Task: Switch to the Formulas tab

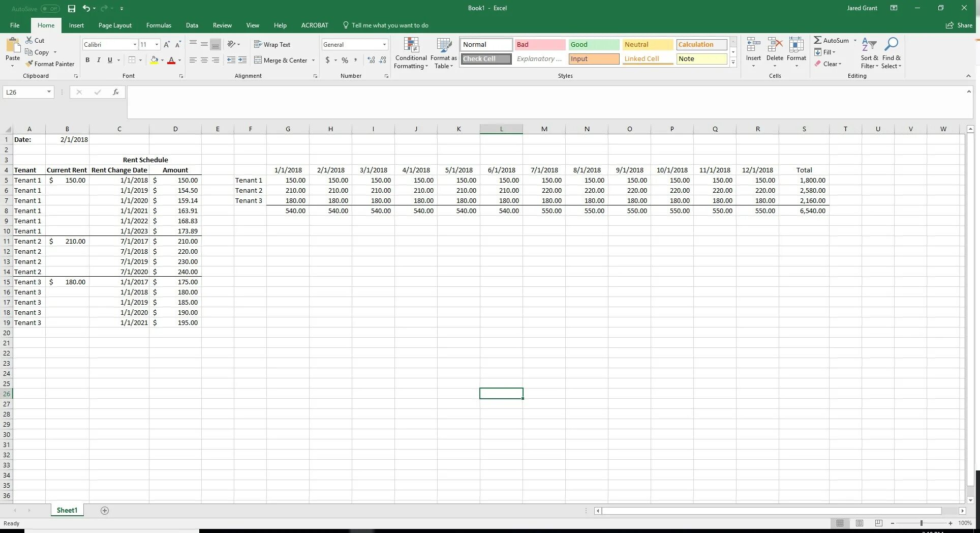Action: pyautogui.click(x=159, y=25)
